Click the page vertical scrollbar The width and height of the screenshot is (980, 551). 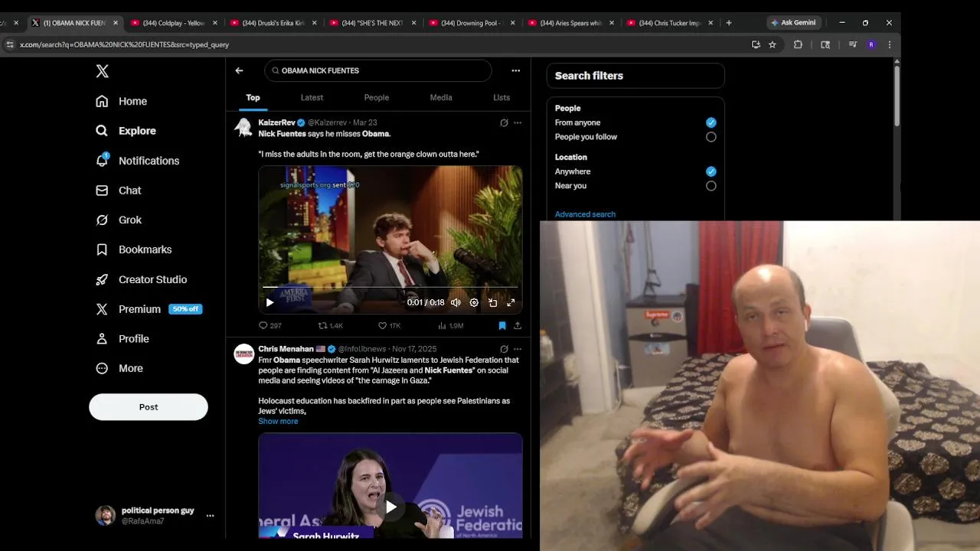pyautogui.click(x=897, y=95)
